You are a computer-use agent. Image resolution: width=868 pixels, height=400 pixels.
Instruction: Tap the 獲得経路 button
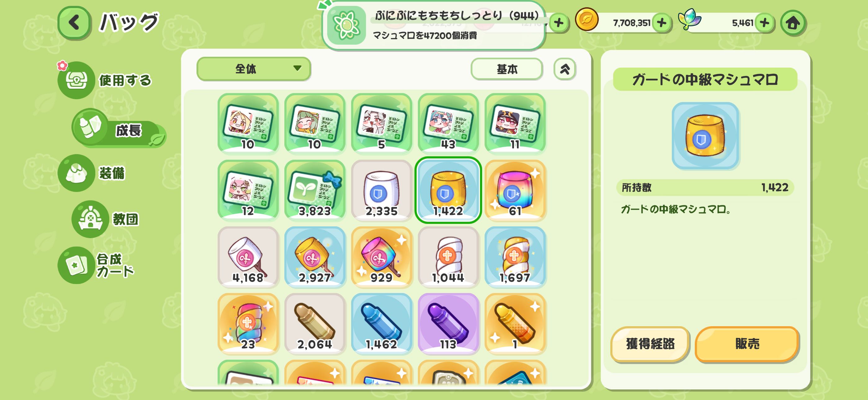click(650, 344)
